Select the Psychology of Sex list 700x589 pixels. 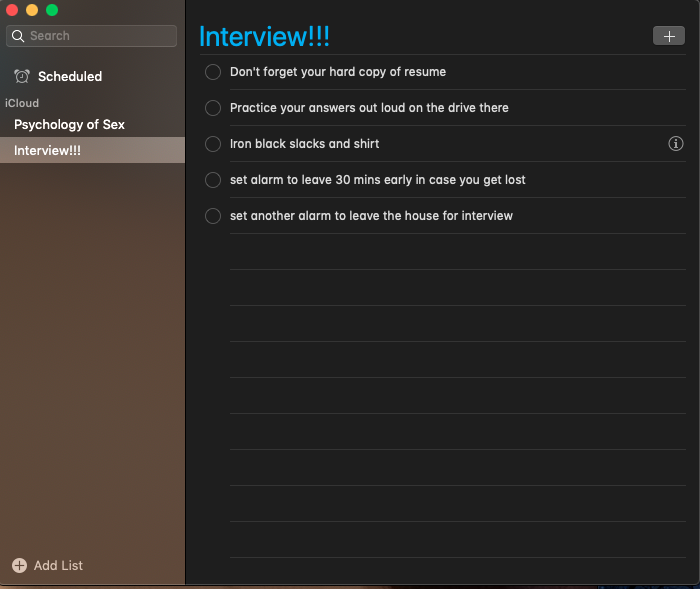[92, 125]
